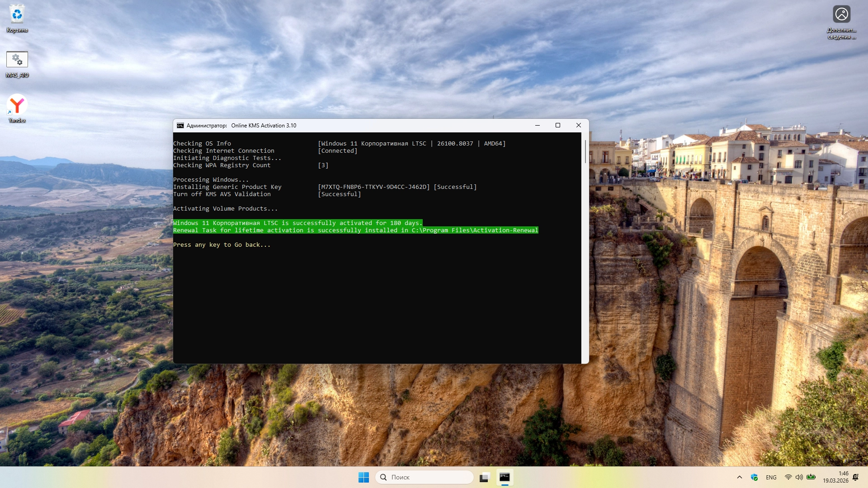Click the speaker volume tray icon

click(x=799, y=477)
